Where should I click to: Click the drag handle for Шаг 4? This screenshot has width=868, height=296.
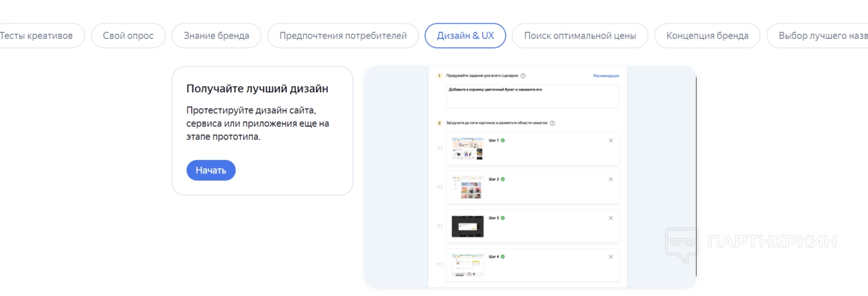tap(440, 265)
